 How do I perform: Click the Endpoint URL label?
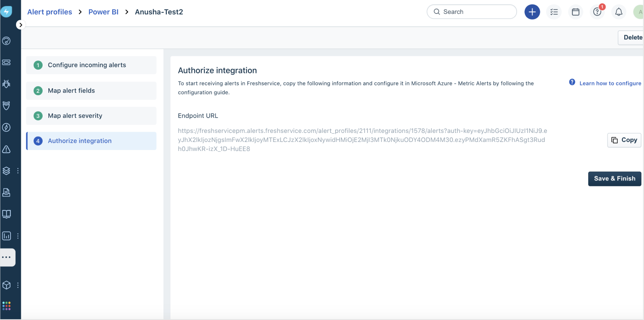(x=198, y=116)
